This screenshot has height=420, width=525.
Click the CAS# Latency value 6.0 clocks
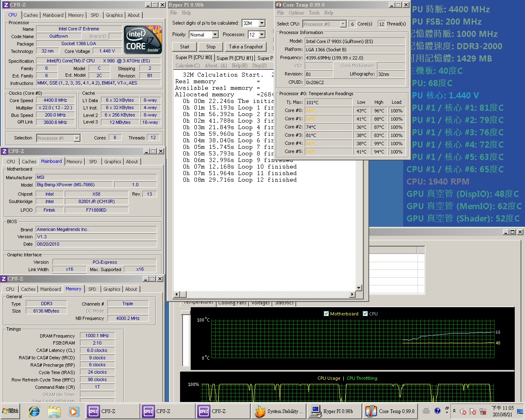(x=97, y=351)
